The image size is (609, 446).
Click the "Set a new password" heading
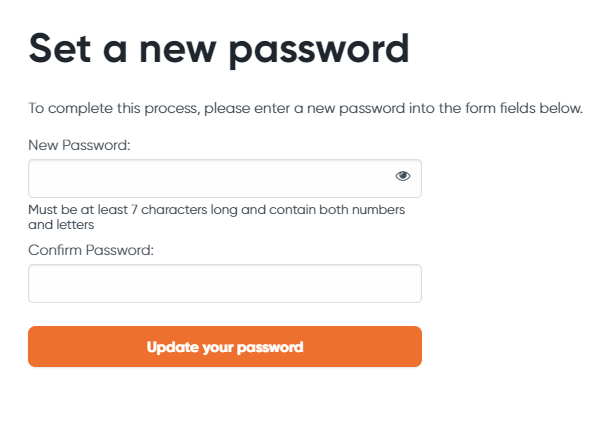219,50
